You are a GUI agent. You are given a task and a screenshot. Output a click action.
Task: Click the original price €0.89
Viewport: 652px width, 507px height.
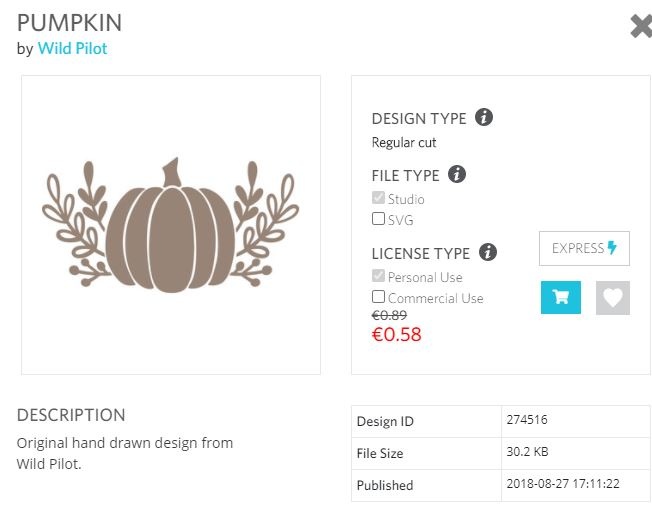point(389,315)
